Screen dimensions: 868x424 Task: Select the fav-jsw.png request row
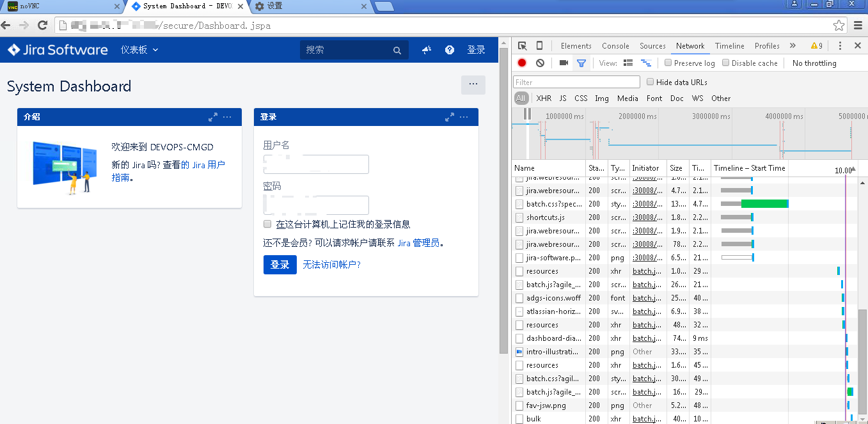[x=684, y=405]
